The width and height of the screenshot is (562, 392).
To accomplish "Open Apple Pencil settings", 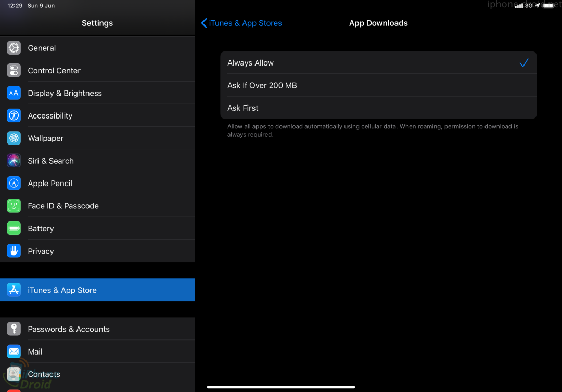I will (97, 184).
